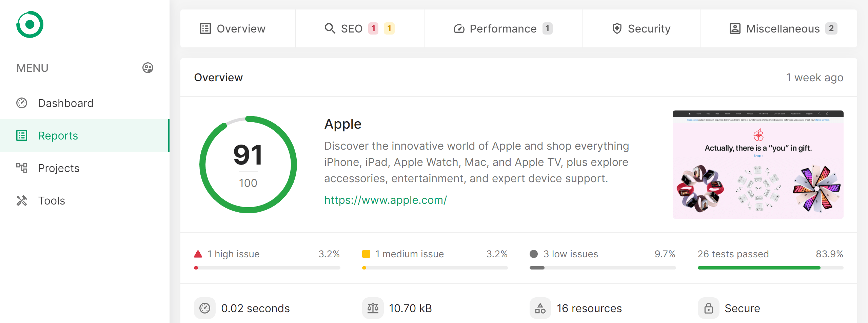
Task: Click the 10.70 kB balance scale icon
Action: [373, 308]
